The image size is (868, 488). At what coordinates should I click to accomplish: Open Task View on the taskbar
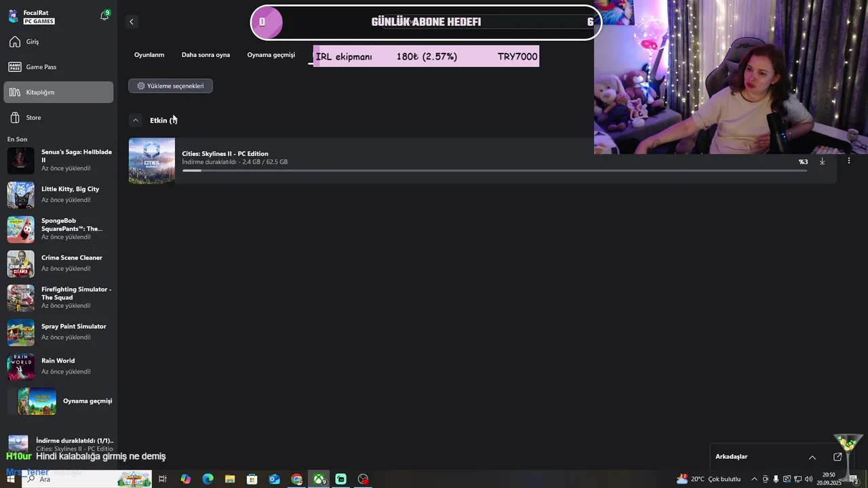163,479
